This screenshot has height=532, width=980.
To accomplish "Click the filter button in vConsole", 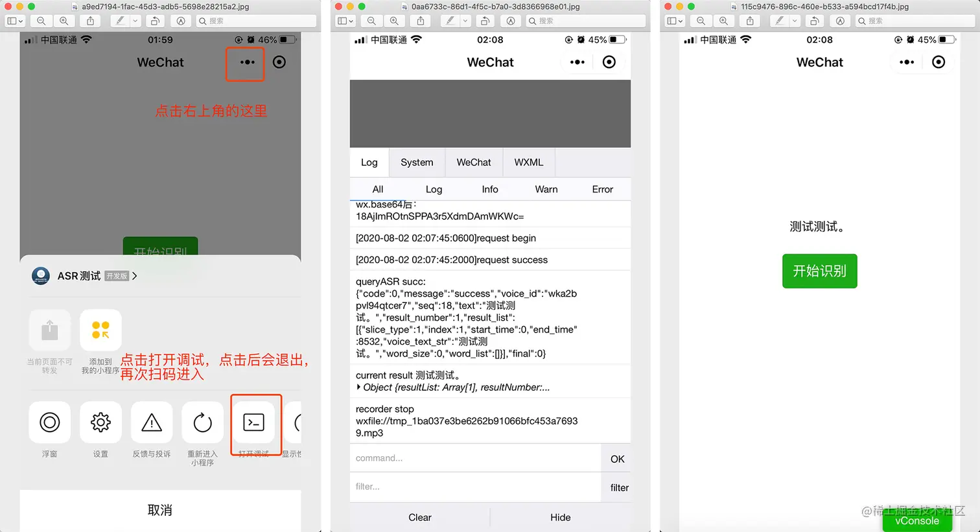I will coord(619,487).
